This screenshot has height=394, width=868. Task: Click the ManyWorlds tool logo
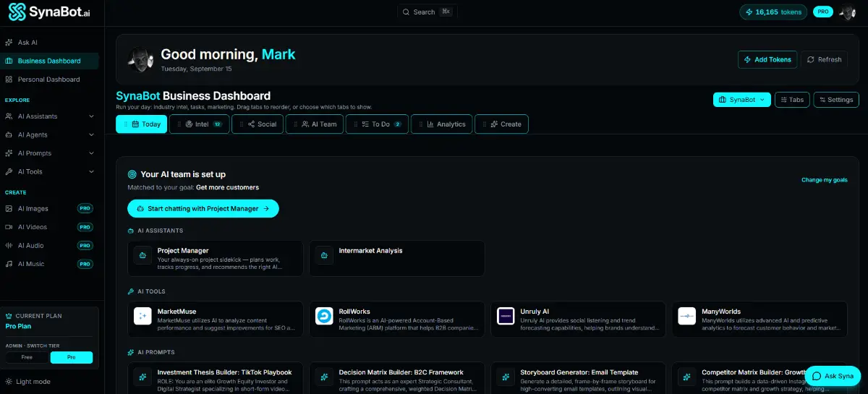(687, 316)
